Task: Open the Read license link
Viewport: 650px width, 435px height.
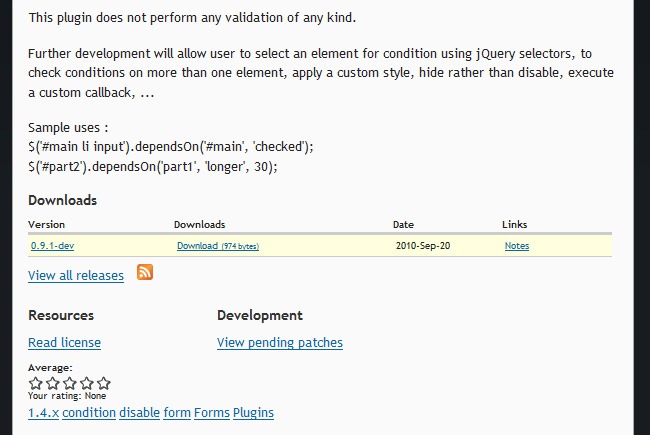Action: pyautogui.click(x=64, y=343)
